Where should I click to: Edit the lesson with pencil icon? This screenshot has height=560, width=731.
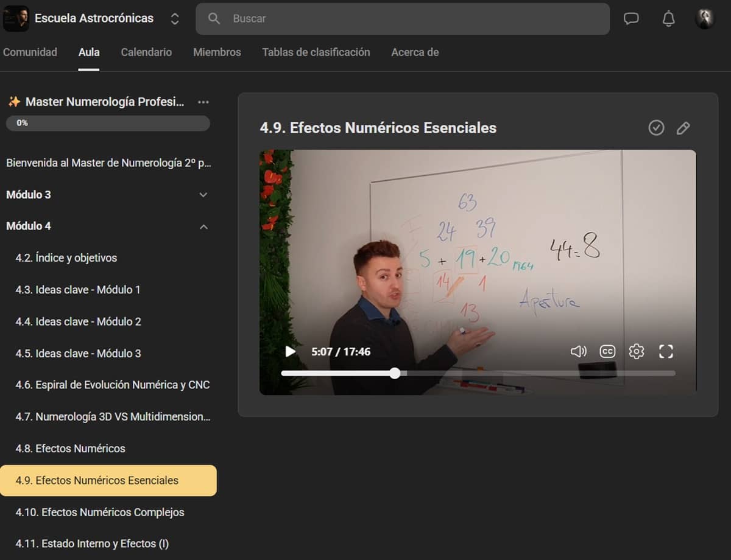683,128
